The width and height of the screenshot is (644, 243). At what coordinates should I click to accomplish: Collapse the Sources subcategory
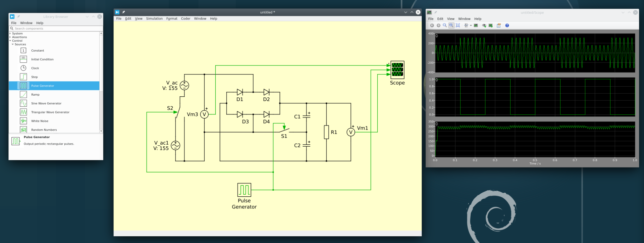(13, 44)
